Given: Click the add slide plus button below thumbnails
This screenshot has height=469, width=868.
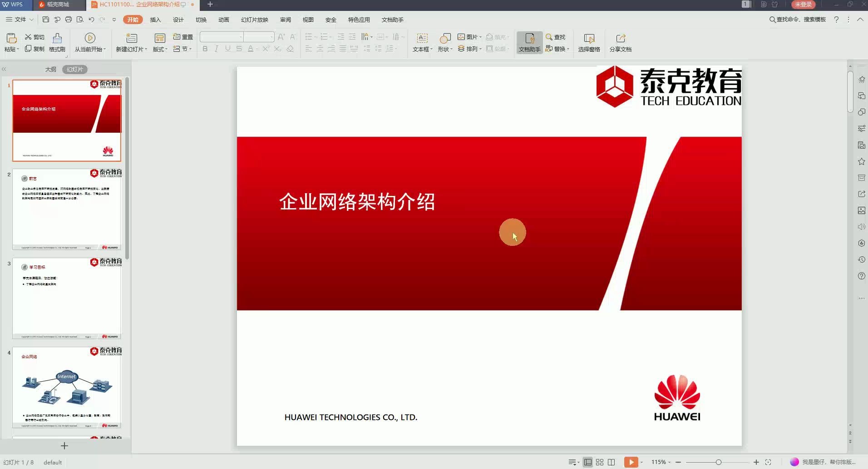Looking at the screenshot, I should click(x=64, y=446).
